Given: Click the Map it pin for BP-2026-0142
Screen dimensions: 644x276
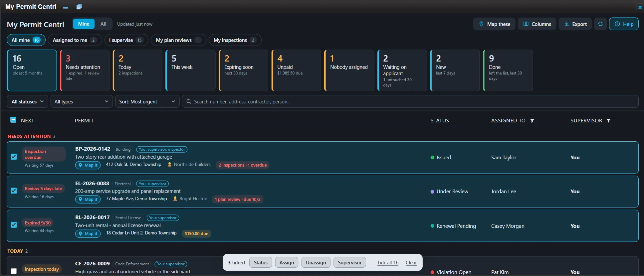Looking at the screenshot, I should click(88, 165).
